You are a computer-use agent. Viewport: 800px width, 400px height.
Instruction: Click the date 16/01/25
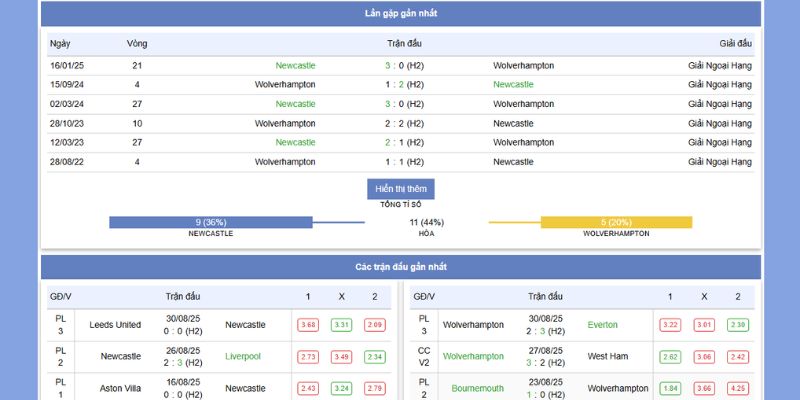click(67, 66)
